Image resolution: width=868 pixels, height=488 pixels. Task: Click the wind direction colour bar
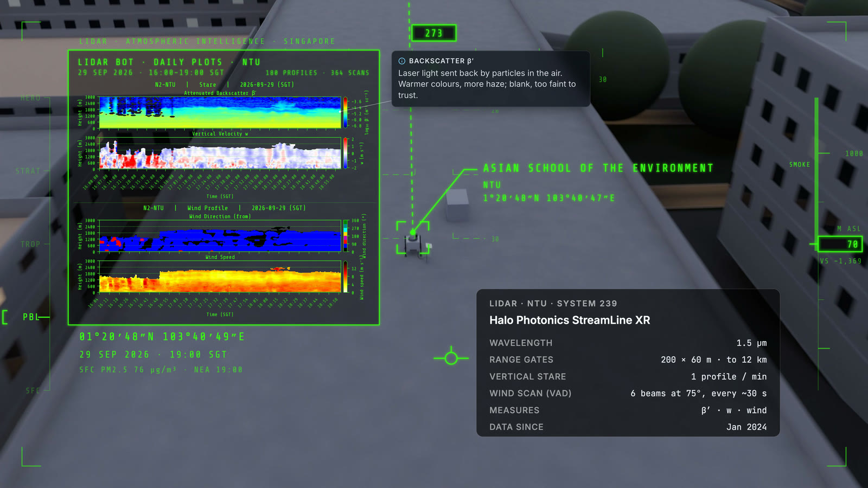point(345,236)
